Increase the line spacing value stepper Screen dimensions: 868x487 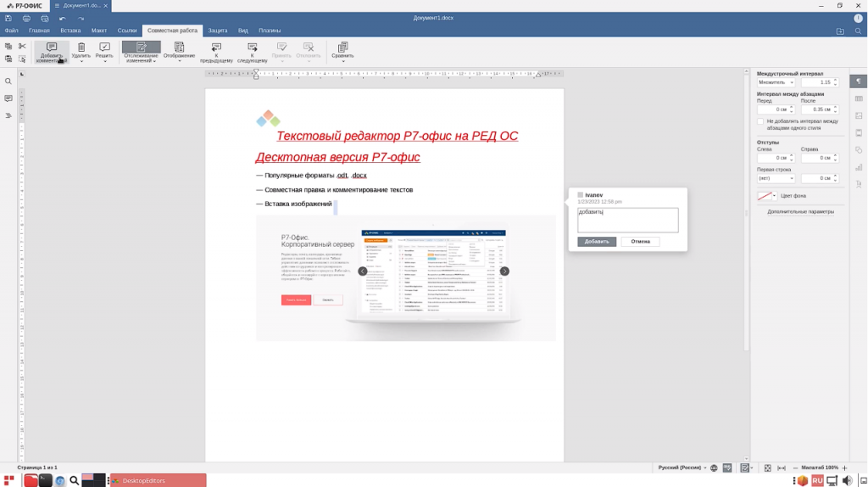pos(836,81)
